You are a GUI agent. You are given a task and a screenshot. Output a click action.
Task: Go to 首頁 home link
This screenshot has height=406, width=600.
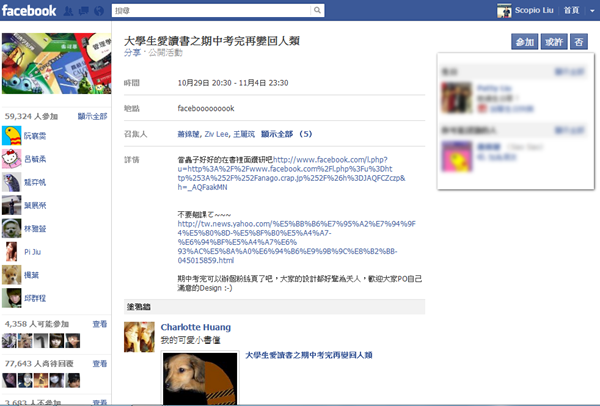(x=571, y=10)
